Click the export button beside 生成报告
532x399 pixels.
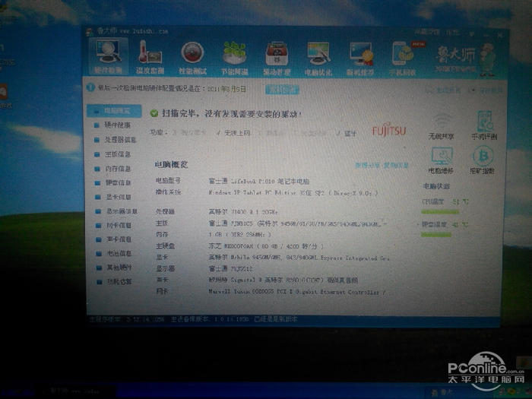click(485, 90)
